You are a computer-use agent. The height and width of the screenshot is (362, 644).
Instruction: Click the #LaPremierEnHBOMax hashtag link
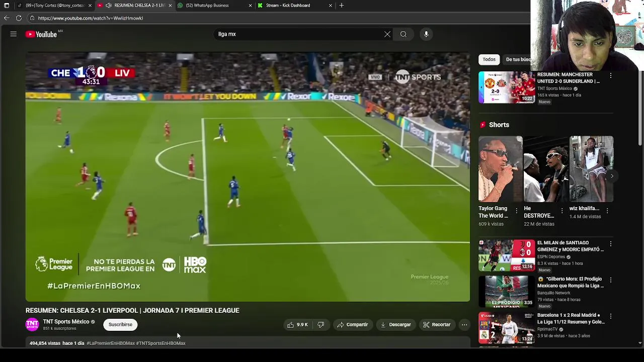[111, 343]
